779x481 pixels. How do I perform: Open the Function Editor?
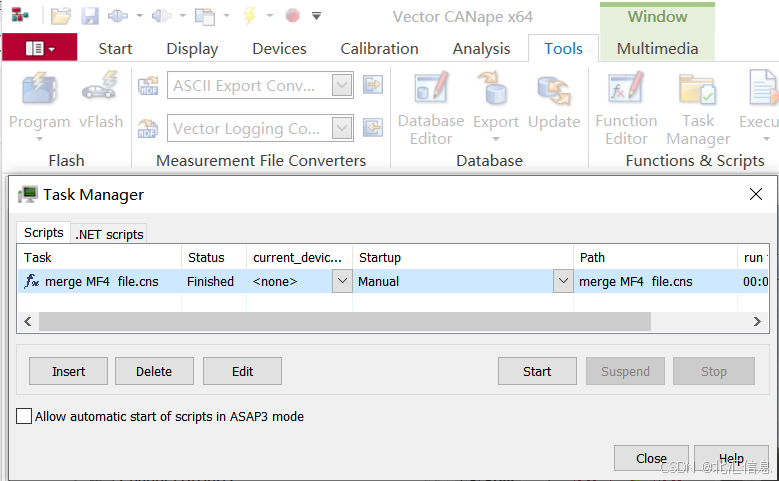[x=626, y=108]
